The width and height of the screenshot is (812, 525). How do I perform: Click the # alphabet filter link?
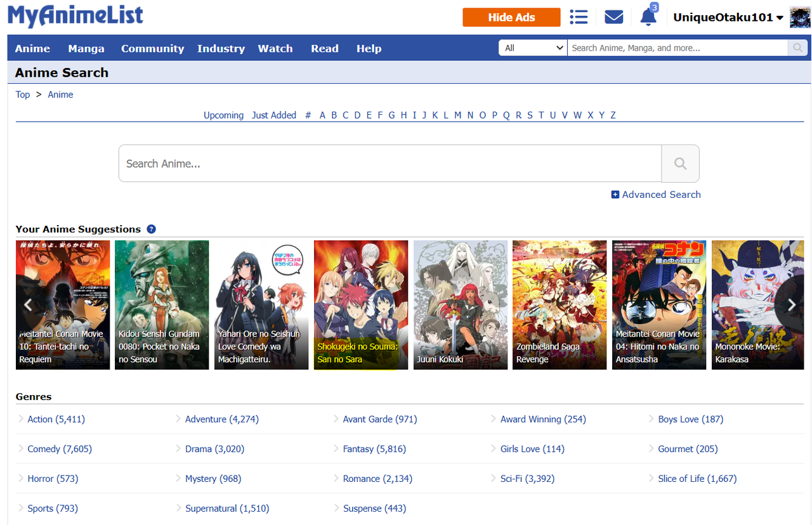(x=308, y=115)
